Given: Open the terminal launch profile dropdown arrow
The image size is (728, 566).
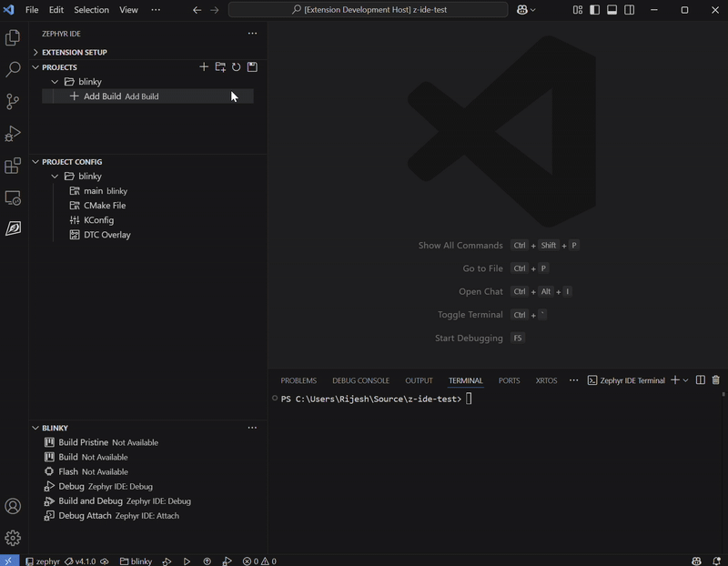Looking at the screenshot, I should 686,380.
